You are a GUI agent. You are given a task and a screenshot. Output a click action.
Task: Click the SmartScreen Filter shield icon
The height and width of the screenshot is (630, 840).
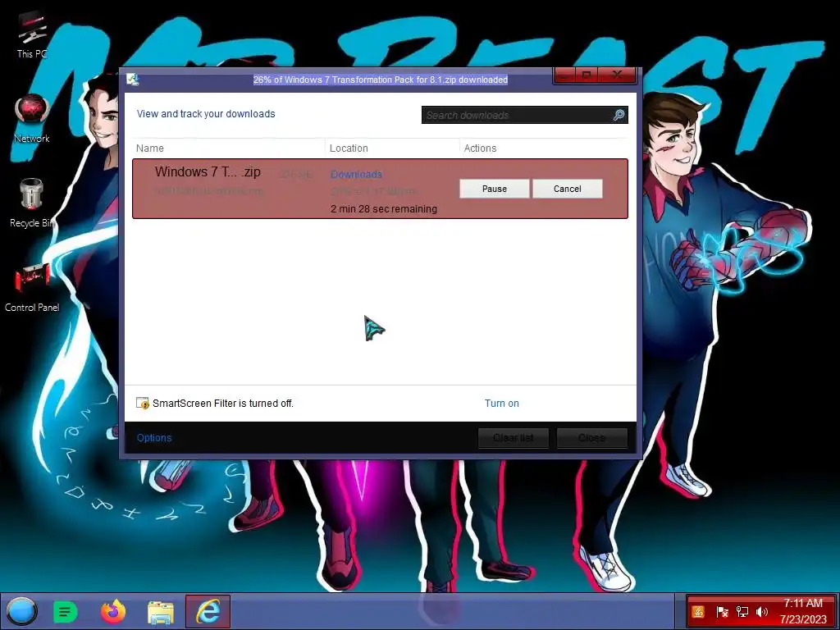143,403
